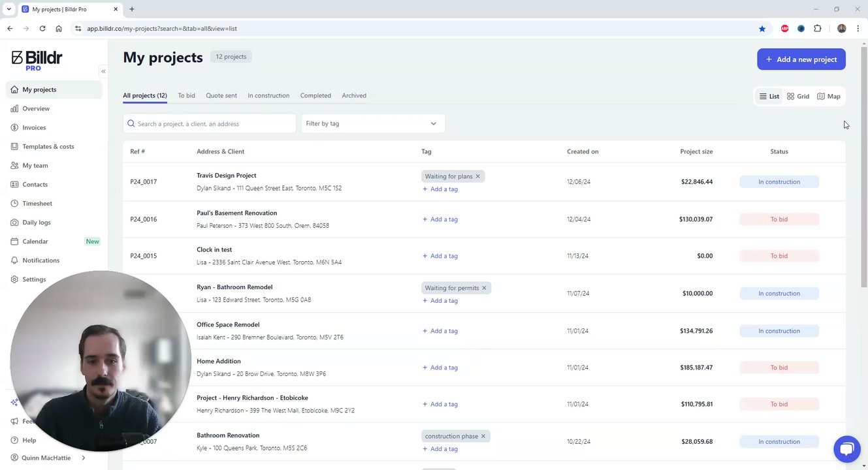This screenshot has height=470, width=868.
Task: Open the browser extensions puzzle icon
Action: pos(818,29)
